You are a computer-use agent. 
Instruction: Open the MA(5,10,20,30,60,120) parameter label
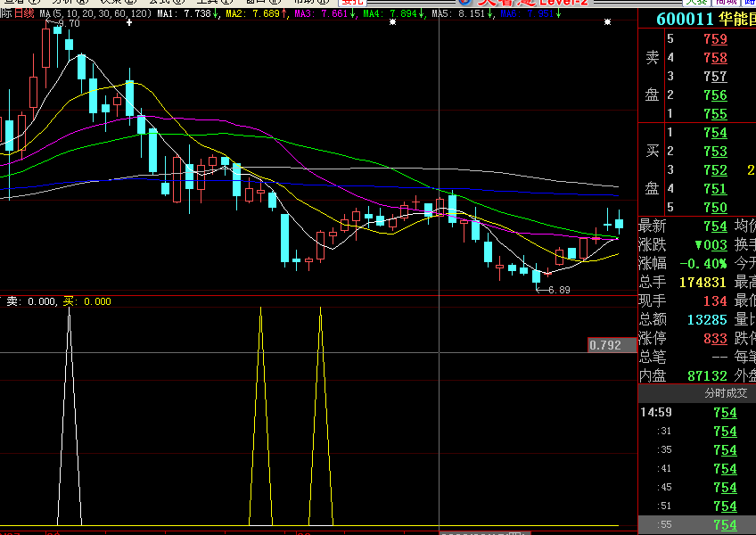95,14
